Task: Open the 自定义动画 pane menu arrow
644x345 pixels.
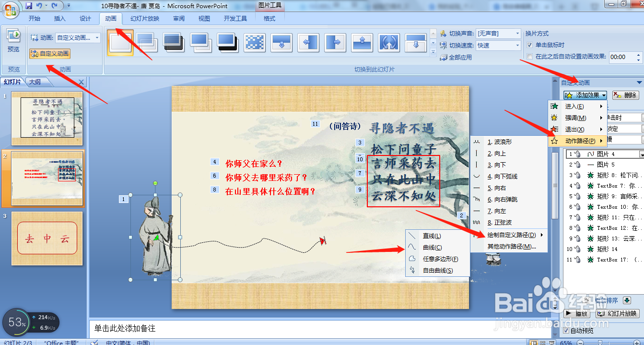Action: pos(639,83)
